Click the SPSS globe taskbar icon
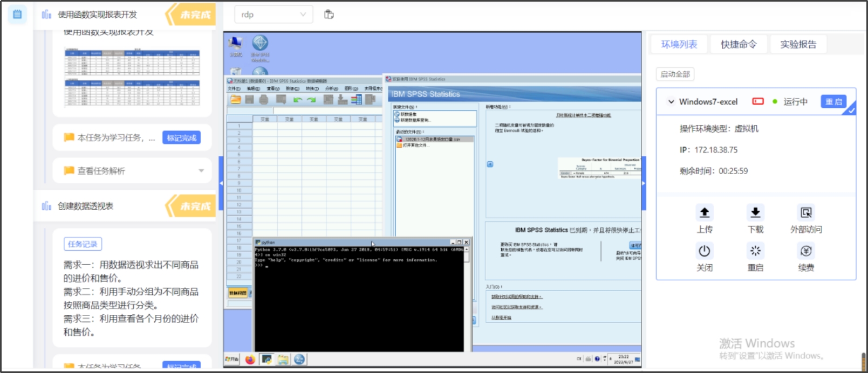The image size is (868, 373). point(299,360)
